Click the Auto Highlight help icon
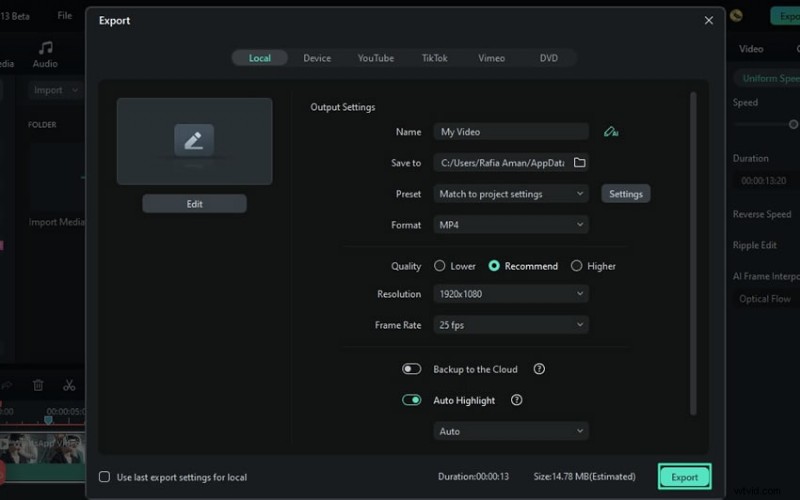The width and height of the screenshot is (800, 500). tap(517, 400)
